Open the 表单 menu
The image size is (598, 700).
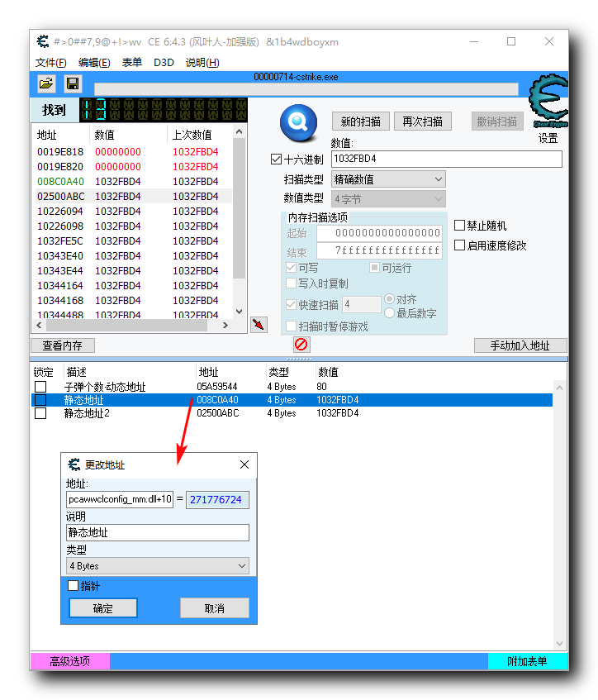(x=132, y=63)
